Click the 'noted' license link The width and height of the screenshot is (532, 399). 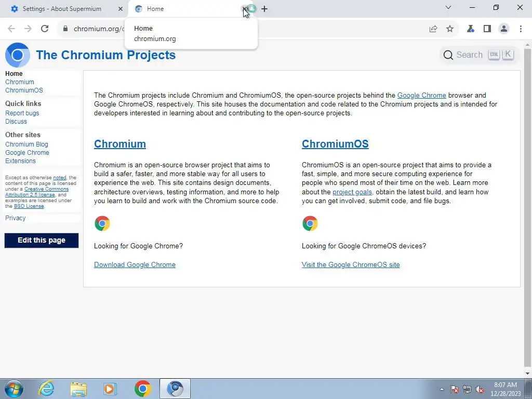(x=59, y=178)
